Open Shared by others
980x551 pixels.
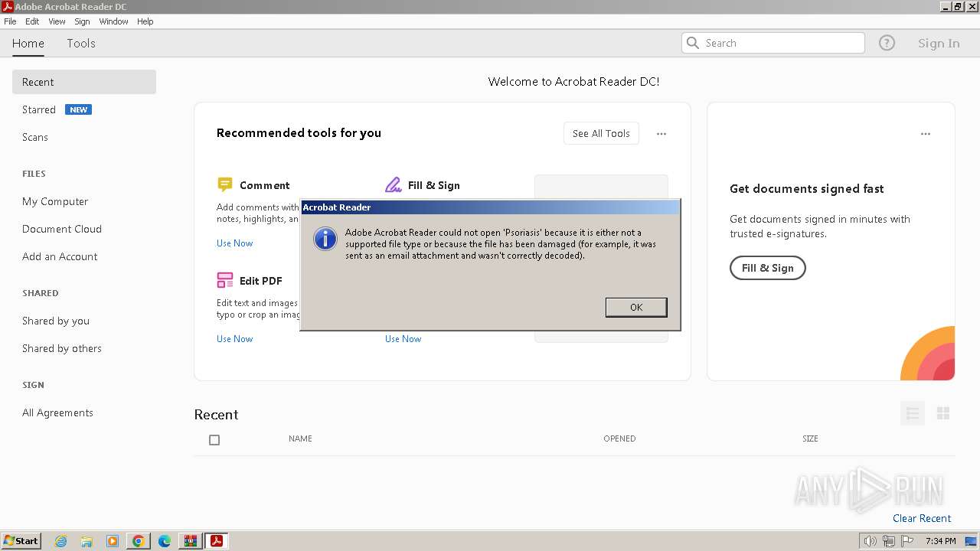pyautogui.click(x=62, y=348)
